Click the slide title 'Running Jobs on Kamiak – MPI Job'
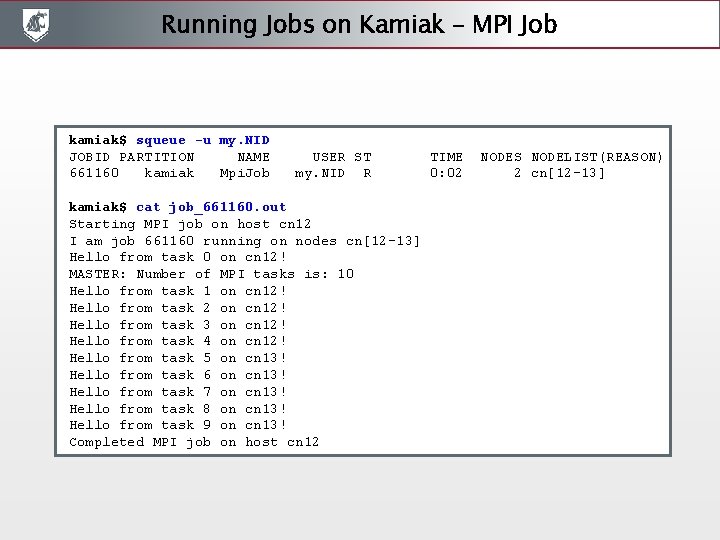Screen dimensions: 720x540 pyautogui.click(x=359, y=24)
